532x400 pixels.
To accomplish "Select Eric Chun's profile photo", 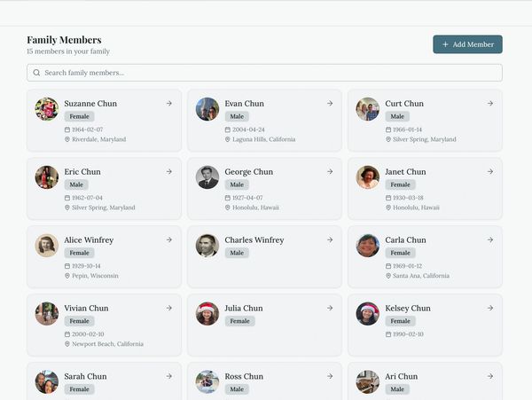I will pos(47,177).
